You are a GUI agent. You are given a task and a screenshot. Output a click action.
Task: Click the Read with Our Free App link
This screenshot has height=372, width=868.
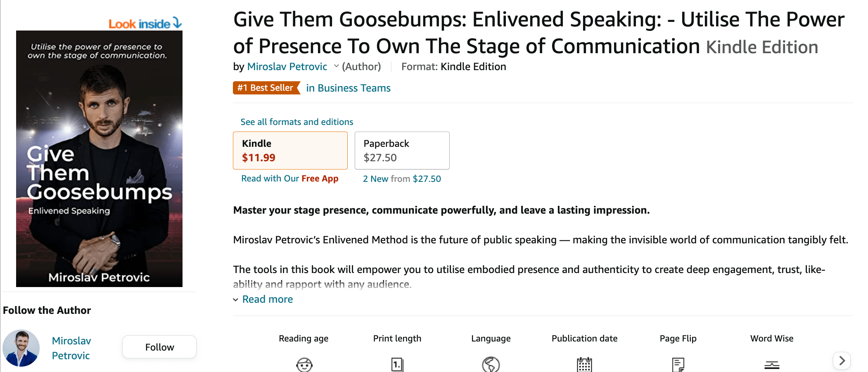point(289,179)
